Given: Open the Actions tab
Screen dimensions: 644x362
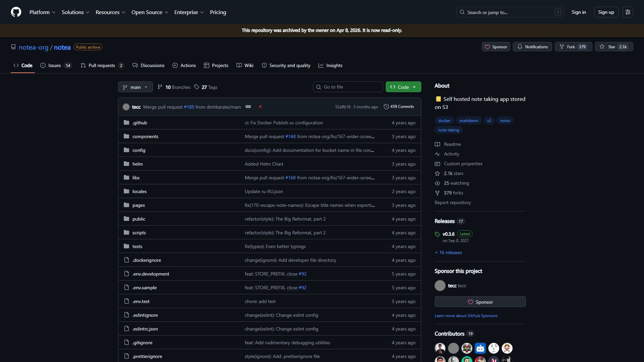Looking at the screenshot, I should click(184, 65).
